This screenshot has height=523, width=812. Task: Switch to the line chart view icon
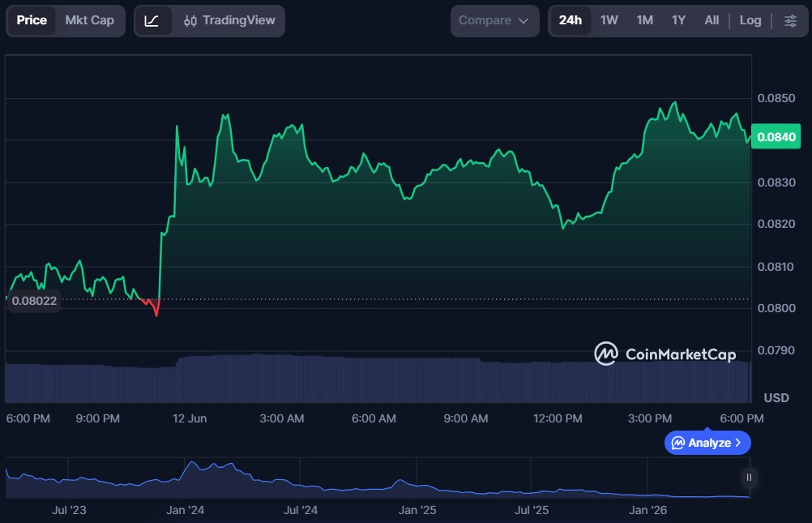[152, 21]
